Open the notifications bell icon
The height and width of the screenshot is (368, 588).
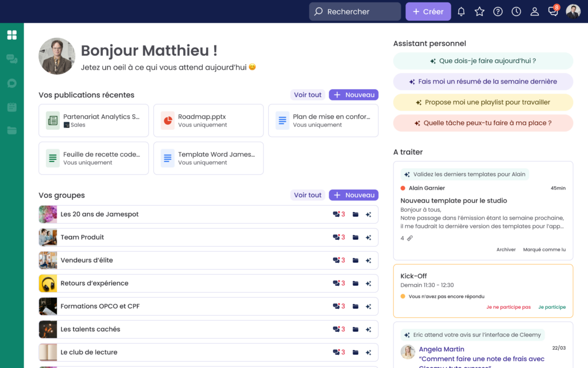[461, 11]
